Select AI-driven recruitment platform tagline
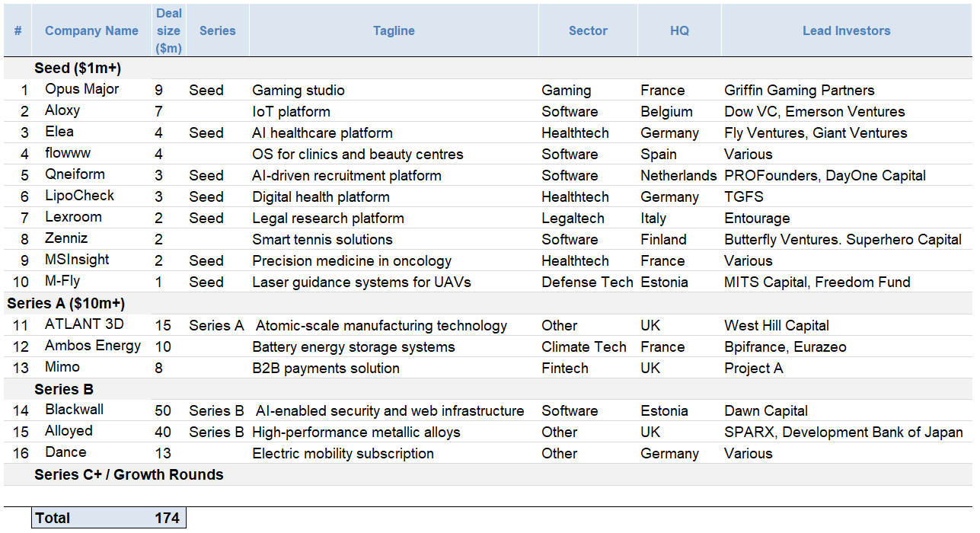 (x=346, y=176)
